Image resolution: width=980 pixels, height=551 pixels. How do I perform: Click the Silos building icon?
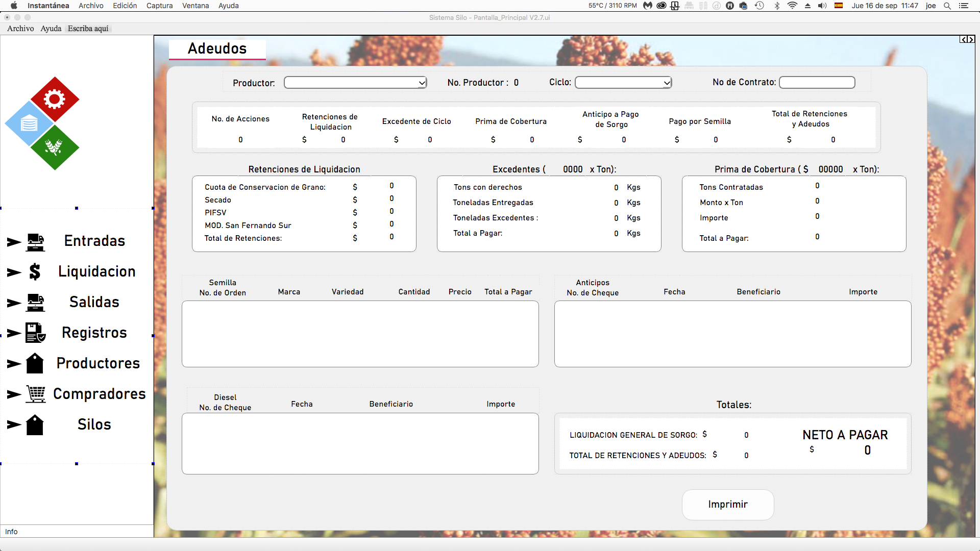[x=35, y=424]
